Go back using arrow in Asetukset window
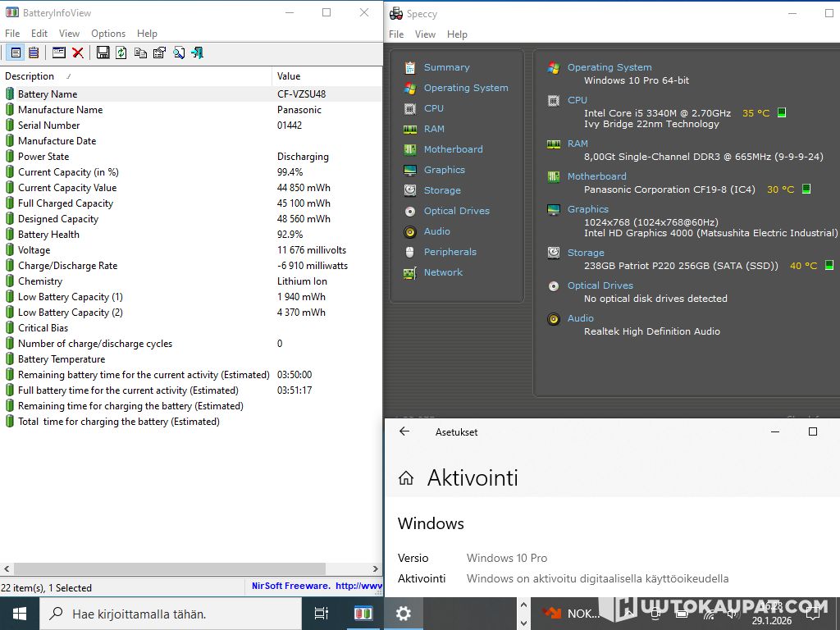Viewport: 840px width, 630px height. (404, 431)
